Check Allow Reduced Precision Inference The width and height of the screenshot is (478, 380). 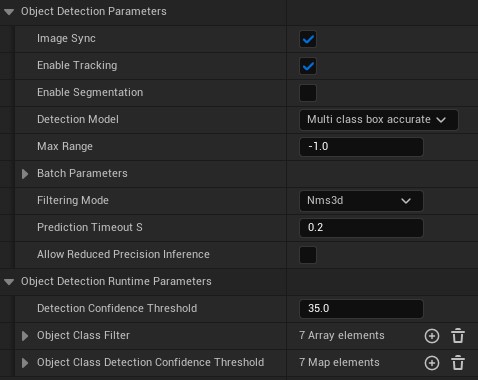[x=308, y=255]
